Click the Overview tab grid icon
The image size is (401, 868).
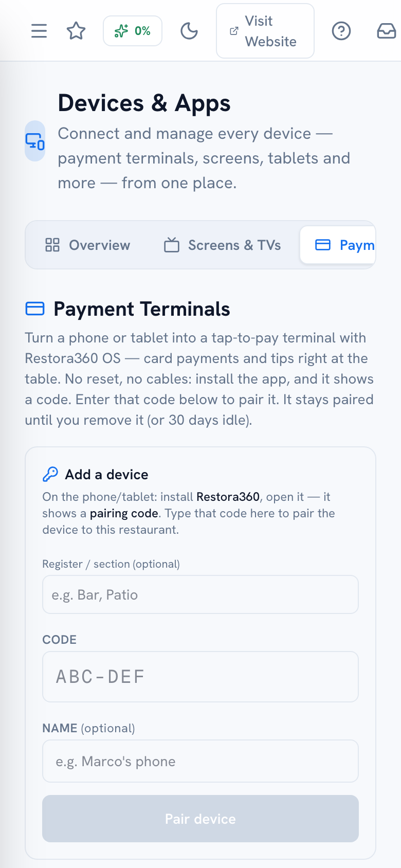pyautogui.click(x=52, y=245)
